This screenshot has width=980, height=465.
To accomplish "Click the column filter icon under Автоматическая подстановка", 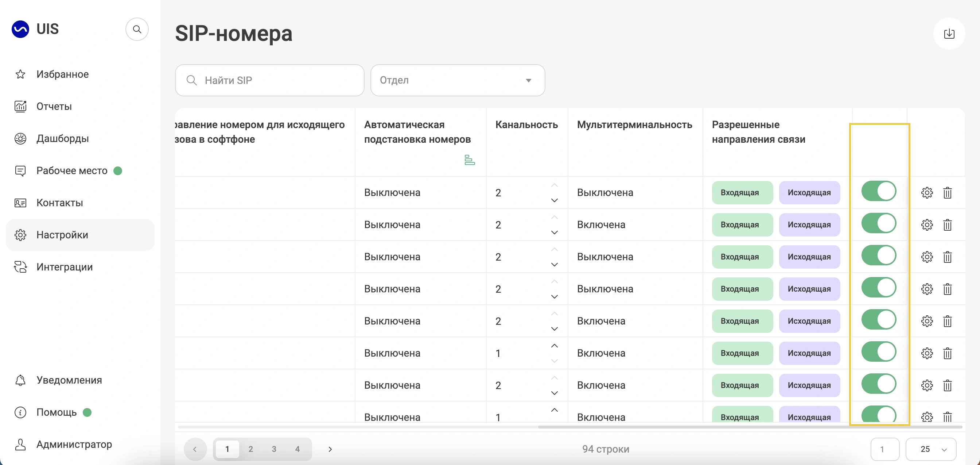I will coord(470,160).
